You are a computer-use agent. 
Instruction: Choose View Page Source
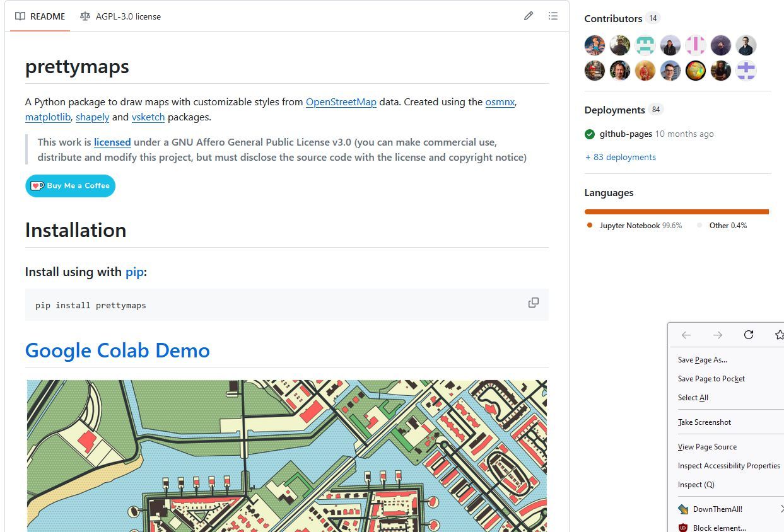(x=707, y=447)
